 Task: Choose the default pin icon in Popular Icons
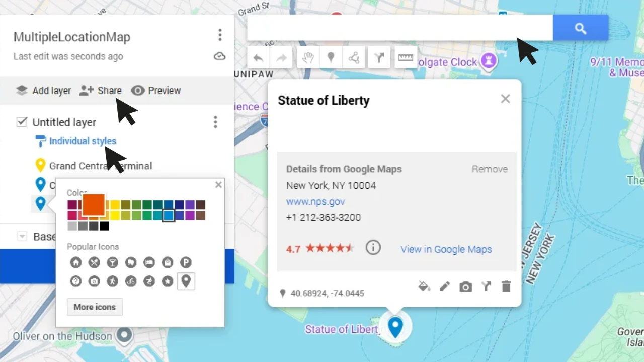click(186, 281)
